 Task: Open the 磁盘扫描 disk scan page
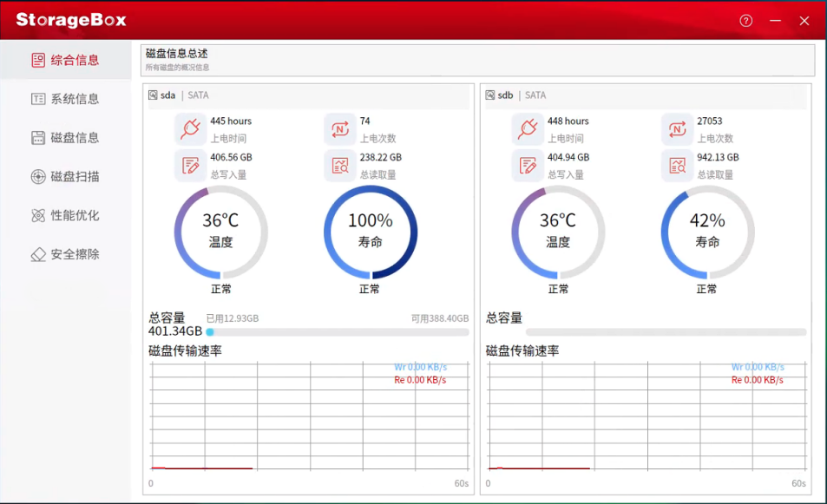(66, 177)
